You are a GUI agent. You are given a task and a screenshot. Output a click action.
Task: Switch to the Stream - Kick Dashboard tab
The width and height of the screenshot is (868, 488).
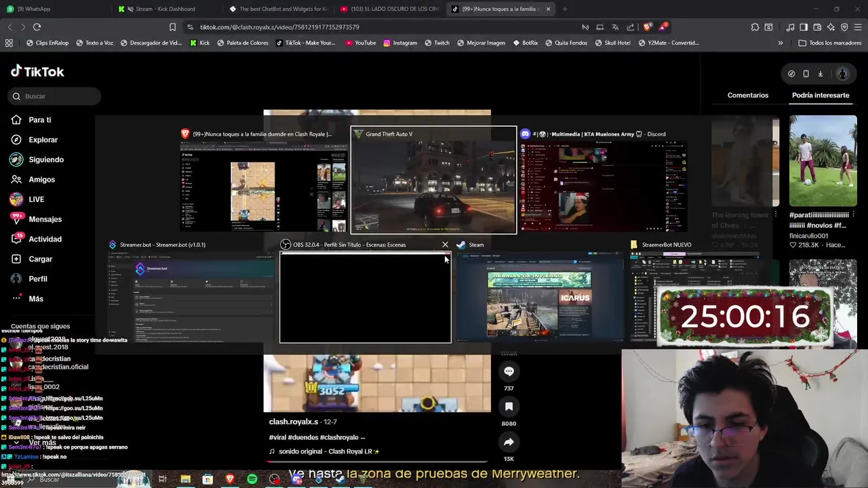click(166, 9)
